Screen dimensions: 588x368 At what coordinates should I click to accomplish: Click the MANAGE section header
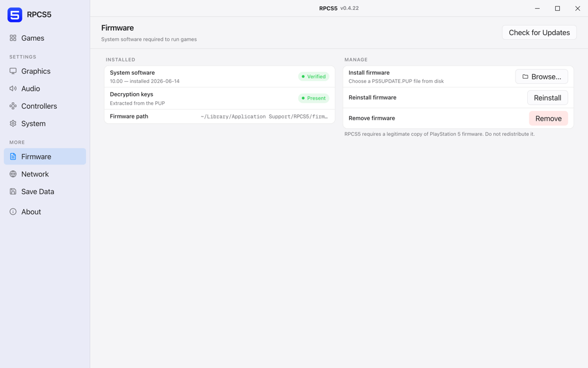[356, 60]
